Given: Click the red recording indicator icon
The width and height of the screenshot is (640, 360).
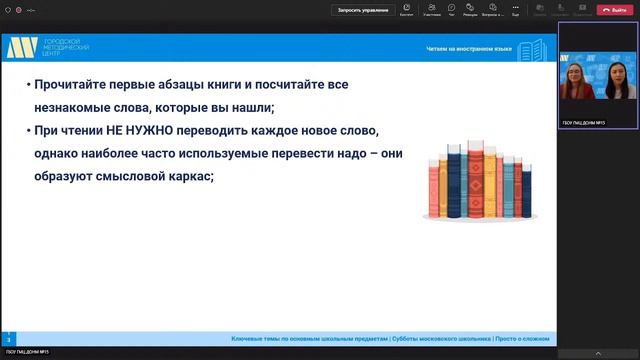Looking at the screenshot, I should pos(19,10).
